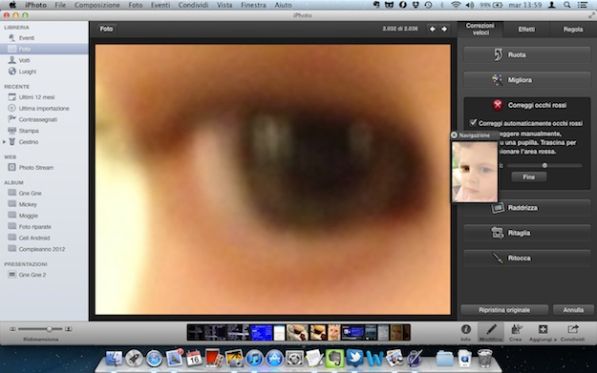Screen dimensions: 597x373
Task: Go to previous photo arrow
Action: click(433, 29)
